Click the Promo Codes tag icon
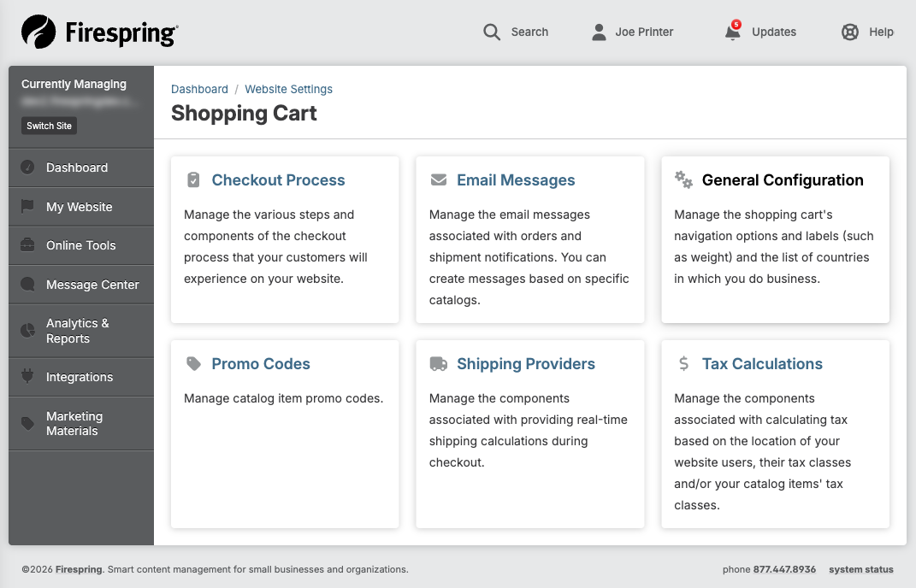Image resolution: width=916 pixels, height=588 pixels. pos(193,364)
